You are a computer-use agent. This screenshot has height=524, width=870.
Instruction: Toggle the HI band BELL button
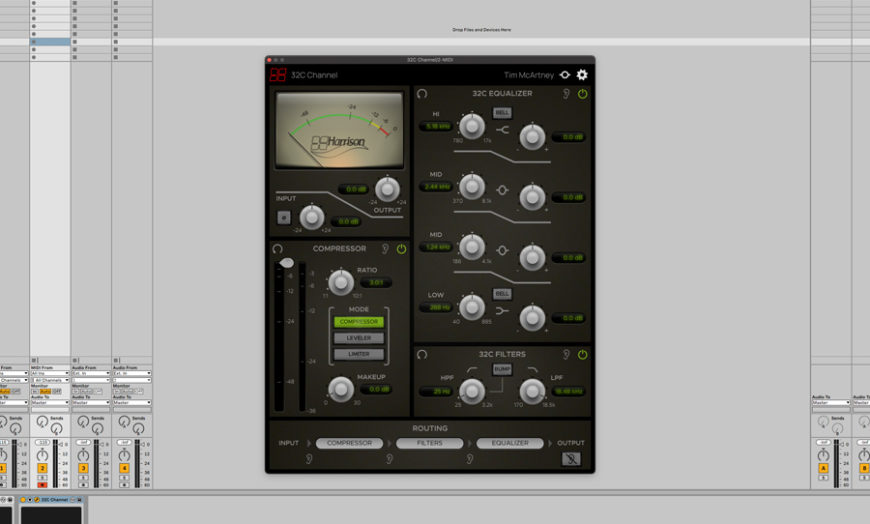[502, 113]
